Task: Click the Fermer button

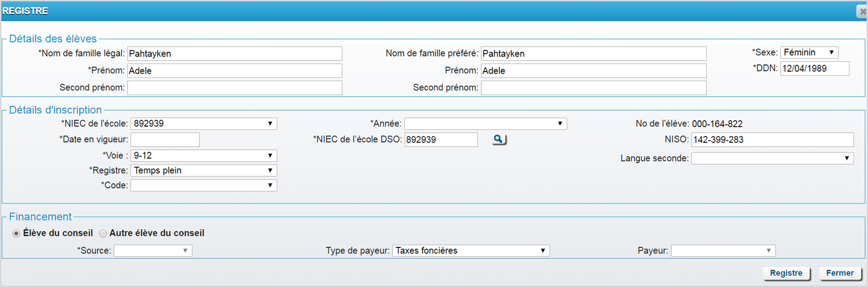Action: (x=839, y=273)
